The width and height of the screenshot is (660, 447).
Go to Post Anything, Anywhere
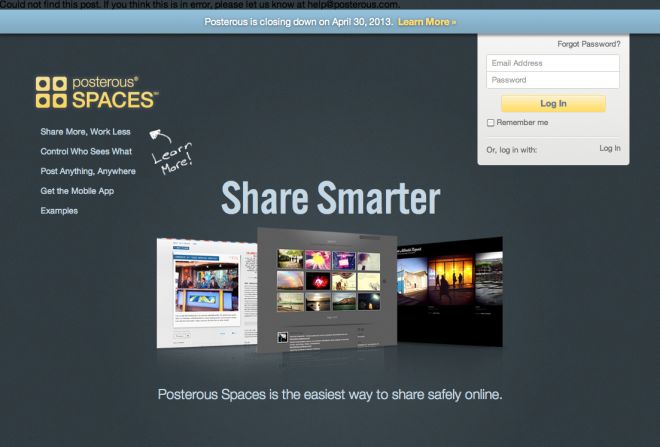[x=88, y=171]
